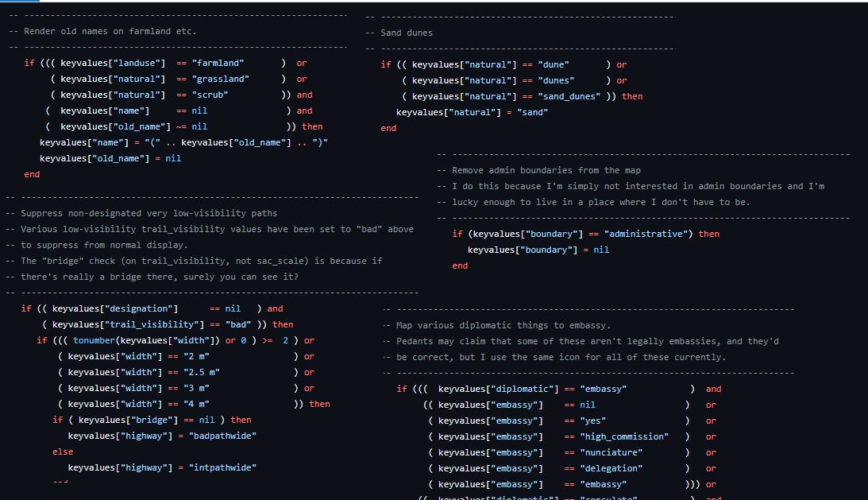Viewport: 868px width, 500px height.
Task: Click the line assigning "(" .. old_name .. ")" to name
Action: pyautogui.click(x=183, y=142)
